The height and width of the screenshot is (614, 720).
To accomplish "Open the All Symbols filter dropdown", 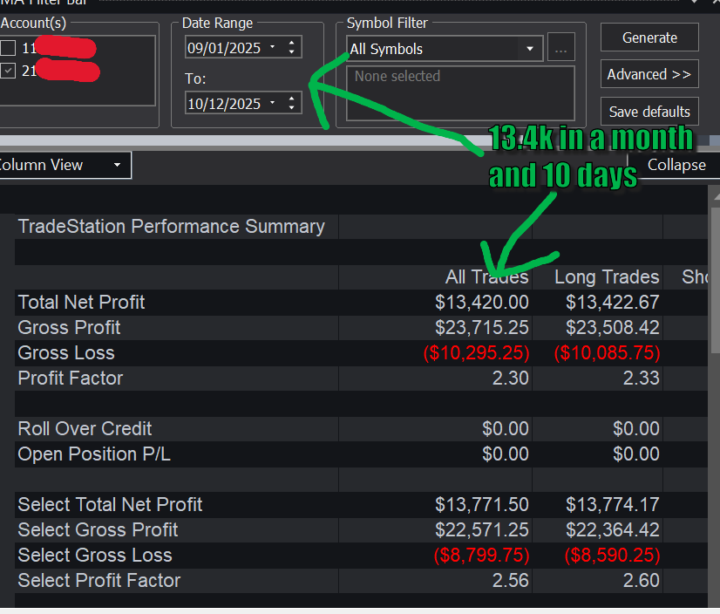I will [530, 49].
